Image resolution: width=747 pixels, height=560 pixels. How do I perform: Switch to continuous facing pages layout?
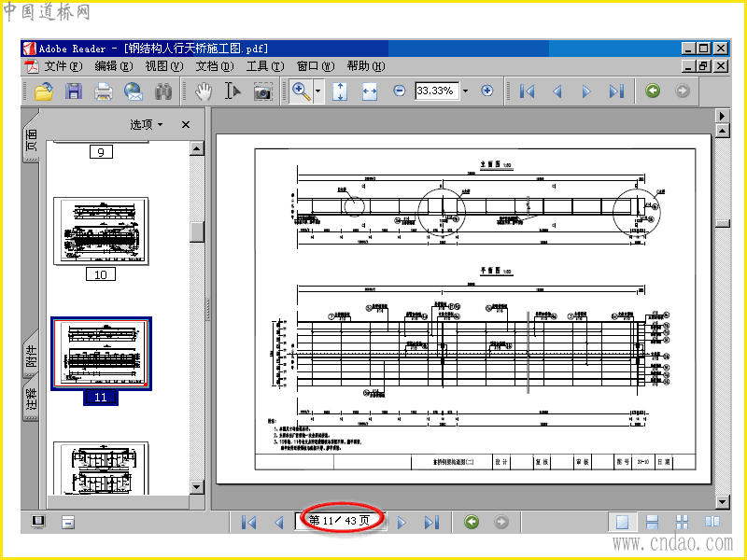click(x=683, y=523)
